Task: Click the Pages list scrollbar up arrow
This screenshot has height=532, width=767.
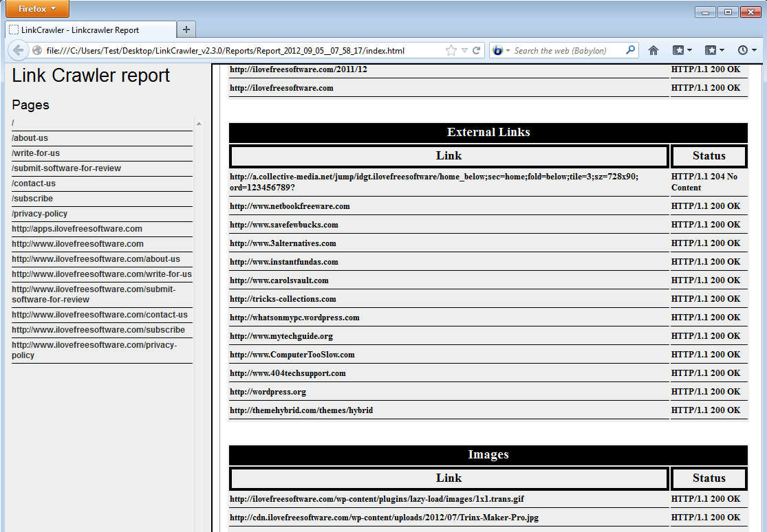Action: coord(199,124)
